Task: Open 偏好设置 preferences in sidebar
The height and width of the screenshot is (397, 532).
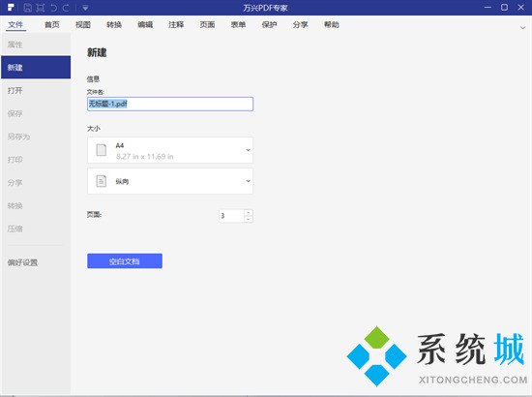Action: 36,262
